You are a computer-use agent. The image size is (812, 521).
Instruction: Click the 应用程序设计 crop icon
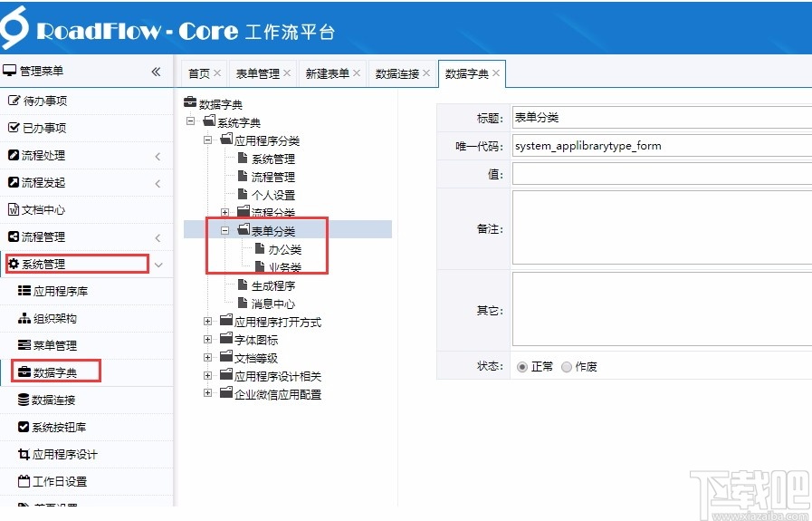pos(24,454)
